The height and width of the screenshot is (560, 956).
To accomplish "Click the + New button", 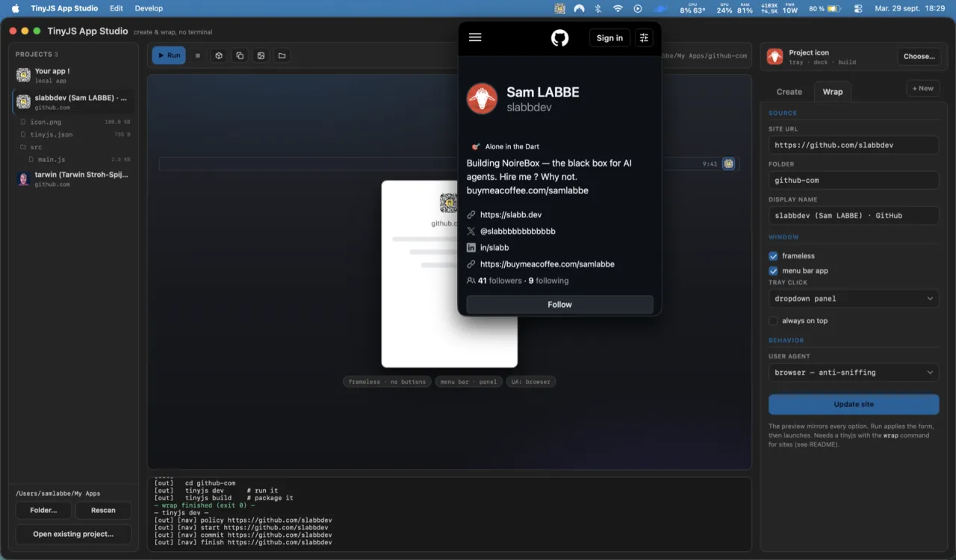I will click(x=922, y=88).
